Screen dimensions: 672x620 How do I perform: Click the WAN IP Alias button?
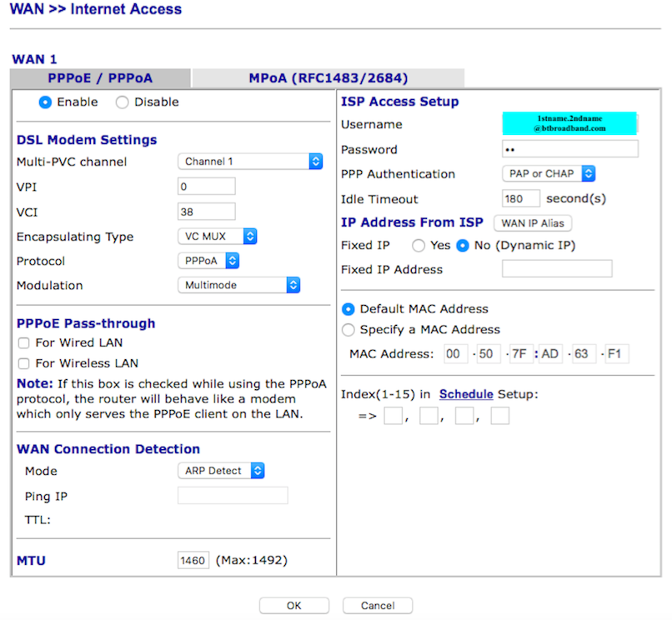pyautogui.click(x=533, y=223)
